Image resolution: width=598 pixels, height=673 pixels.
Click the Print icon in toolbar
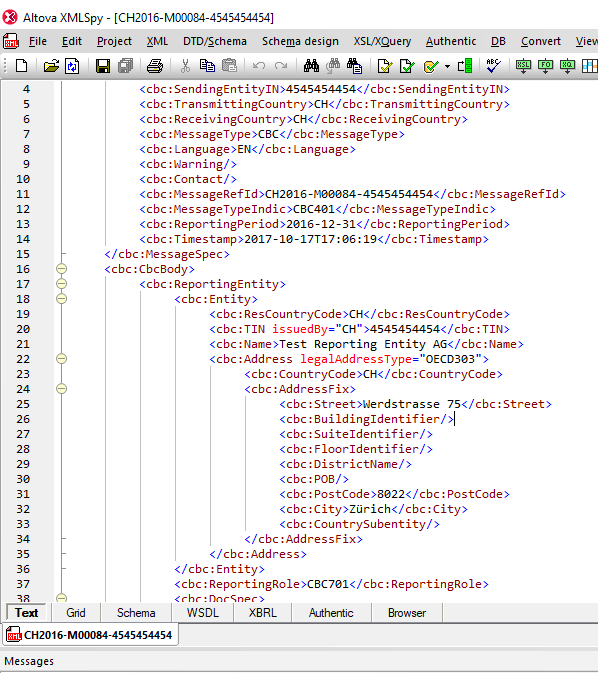coord(155,66)
